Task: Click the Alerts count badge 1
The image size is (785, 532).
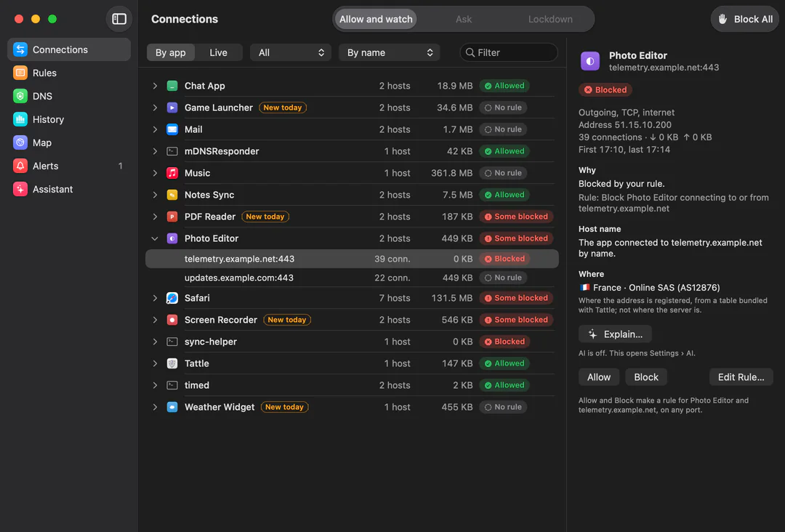Action: coord(120,166)
